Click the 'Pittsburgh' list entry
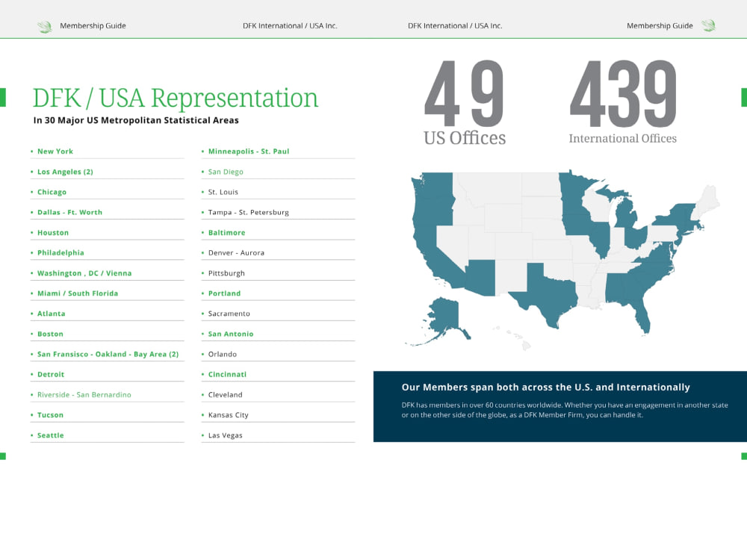 point(226,273)
